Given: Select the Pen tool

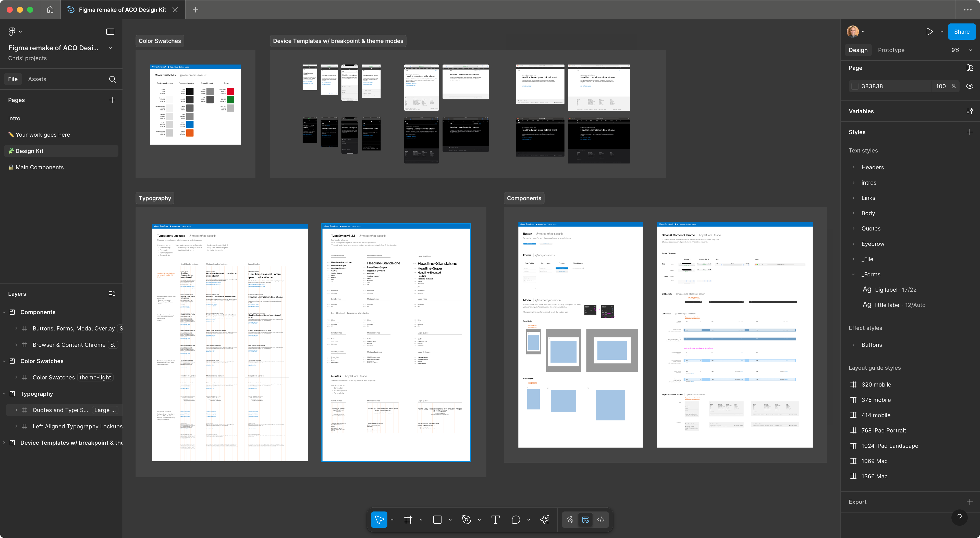Looking at the screenshot, I should pos(467,520).
